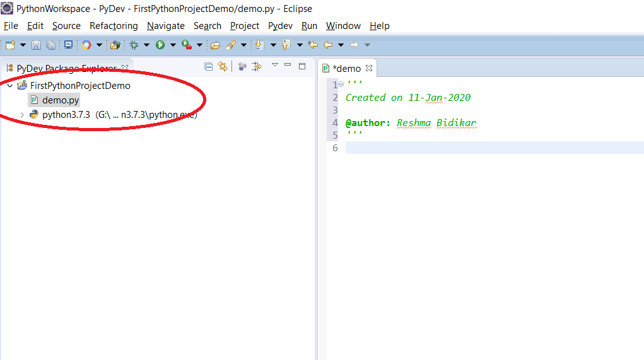Run the program with green play icon
The height and width of the screenshot is (360, 644).
(160, 45)
